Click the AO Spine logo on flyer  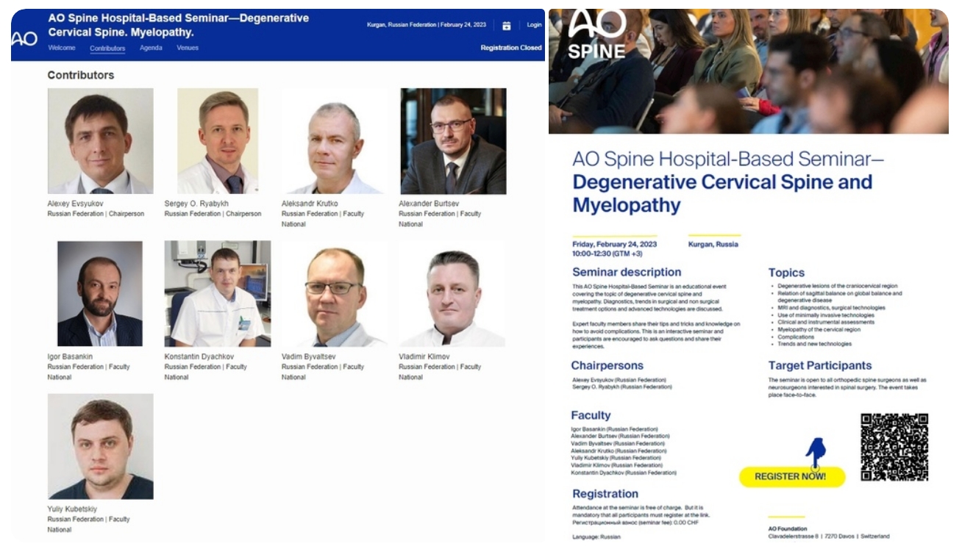pos(597,35)
